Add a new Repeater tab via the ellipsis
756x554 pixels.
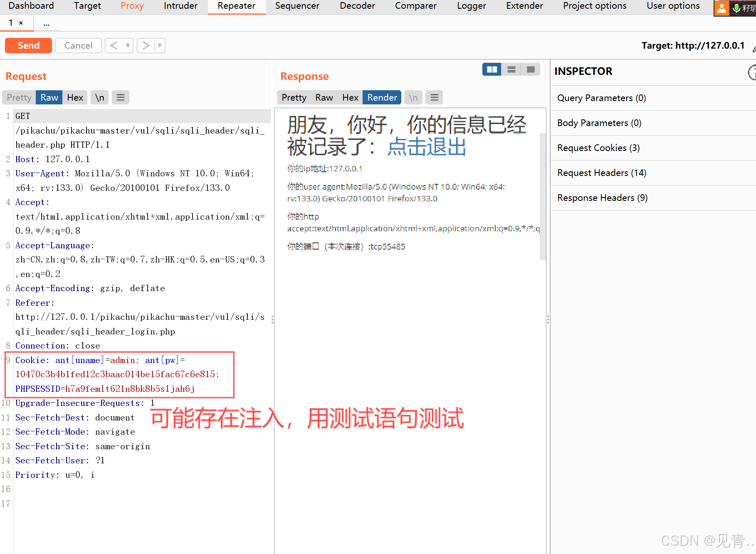click(46, 23)
